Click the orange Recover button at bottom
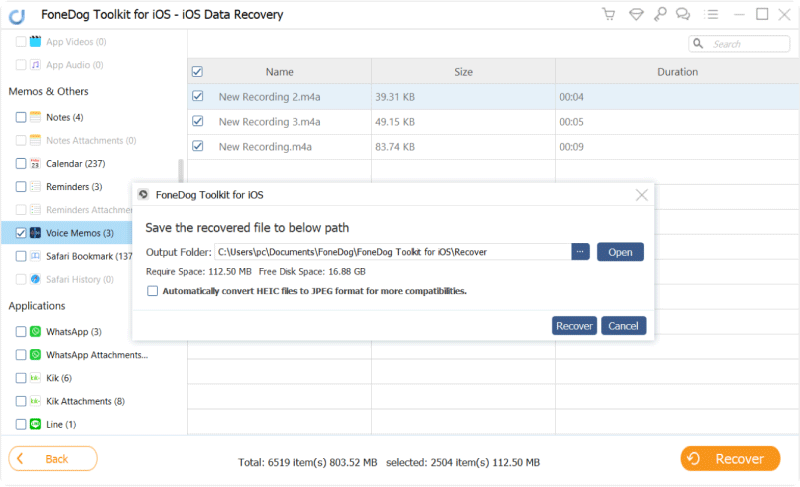 coord(730,459)
